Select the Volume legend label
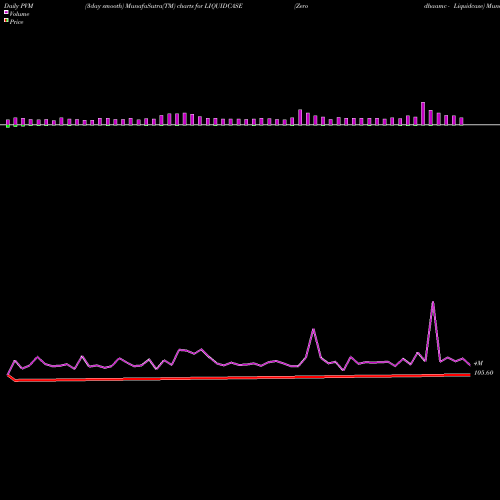500x500 pixels. [x=19, y=14]
